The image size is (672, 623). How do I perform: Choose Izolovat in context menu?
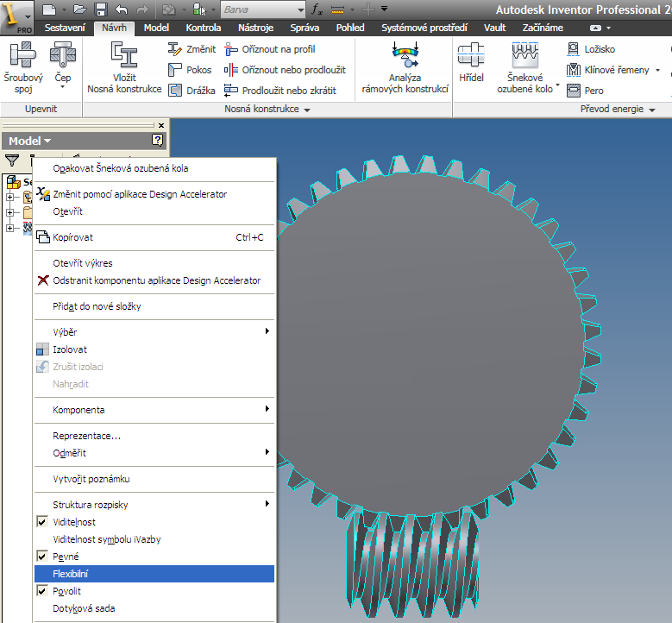click(154, 349)
